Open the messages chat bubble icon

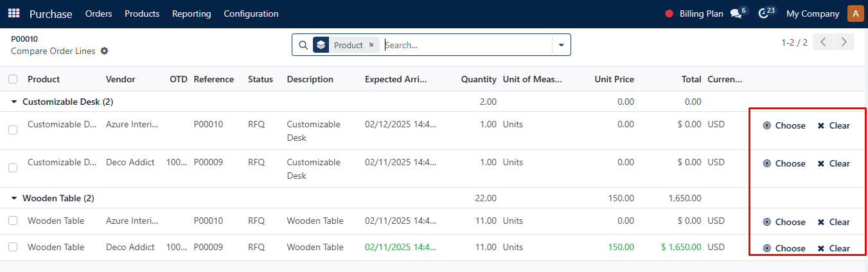(x=736, y=14)
